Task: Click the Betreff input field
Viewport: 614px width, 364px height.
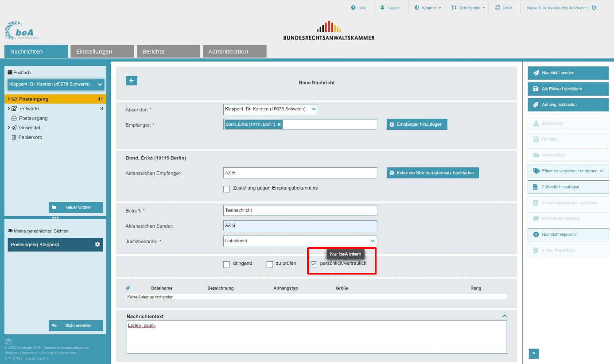Action: 300,210
